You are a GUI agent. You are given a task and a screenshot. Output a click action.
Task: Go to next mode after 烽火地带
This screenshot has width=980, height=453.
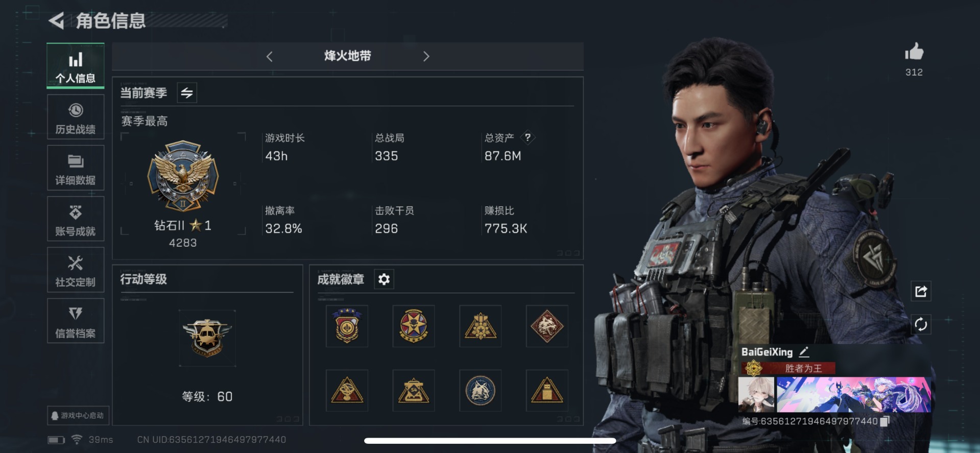click(x=426, y=57)
